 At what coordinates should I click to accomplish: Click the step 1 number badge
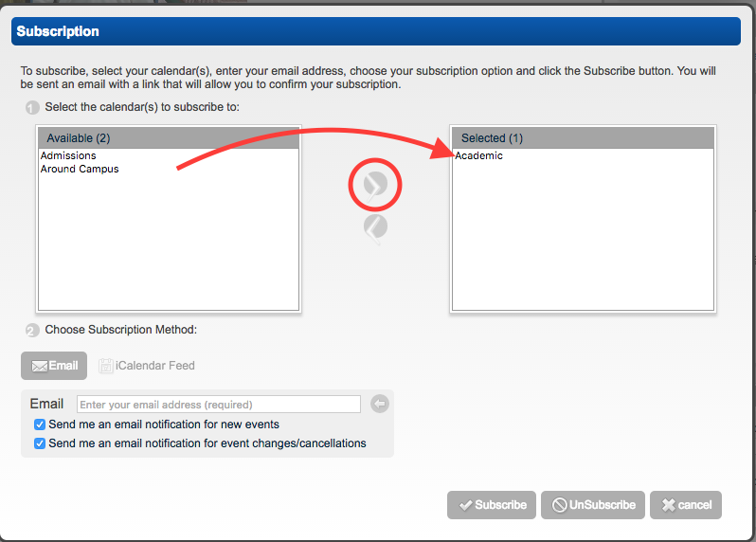pyautogui.click(x=32, y=107)
